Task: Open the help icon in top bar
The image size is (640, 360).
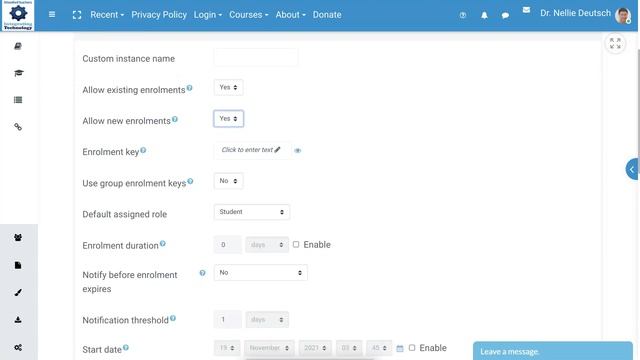Action: pos(462,15)
